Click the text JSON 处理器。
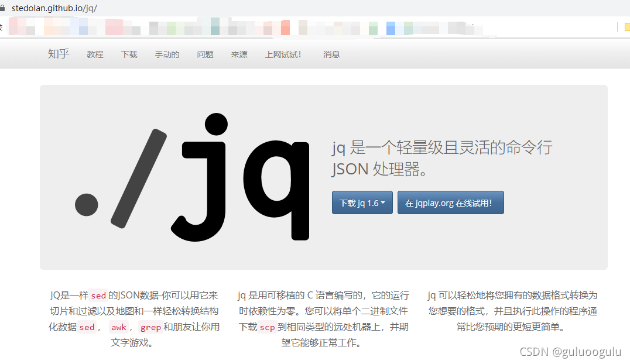This screenshot has height=364, width=630. point(379,169)
